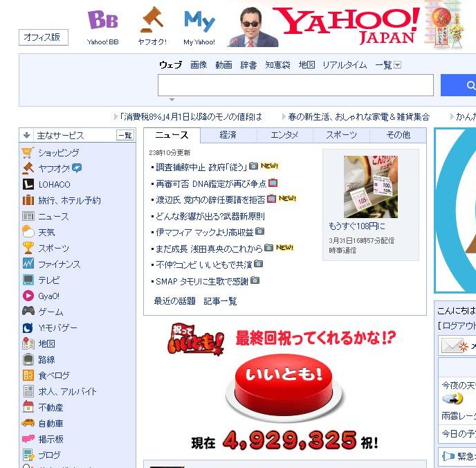Click the blog icon for ブログ

tap(28, 455)
